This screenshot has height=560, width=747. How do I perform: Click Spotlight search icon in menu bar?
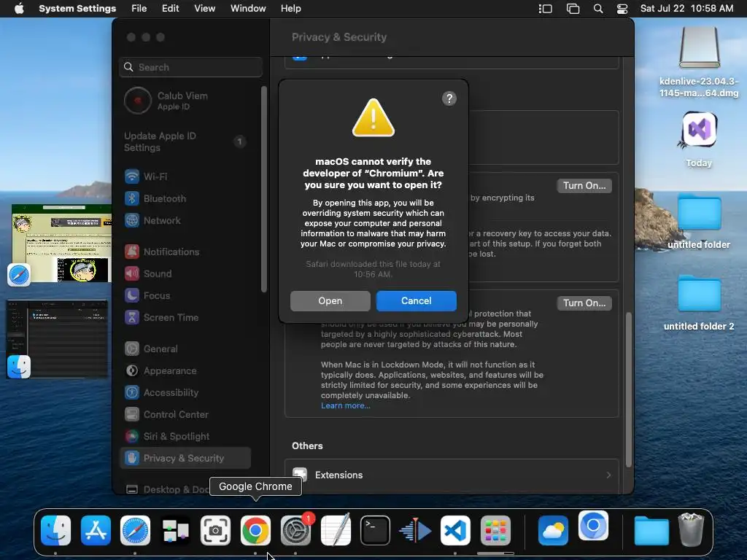tap(598, 9)
